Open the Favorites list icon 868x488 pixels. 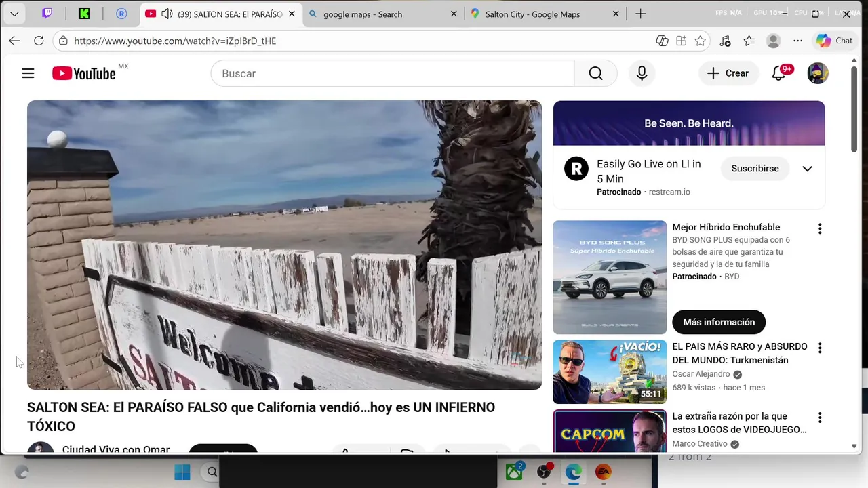[749, 41]
